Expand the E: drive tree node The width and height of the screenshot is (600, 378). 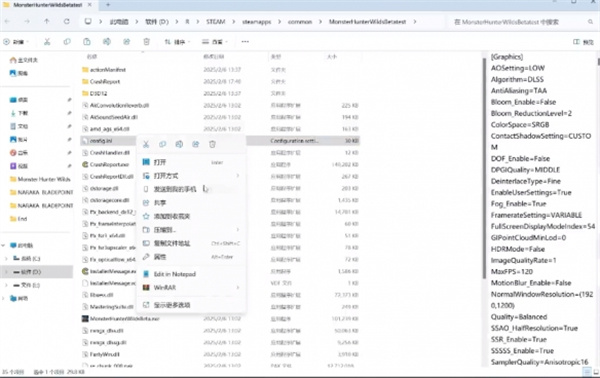pyautogui.click(x=6, y=285)
